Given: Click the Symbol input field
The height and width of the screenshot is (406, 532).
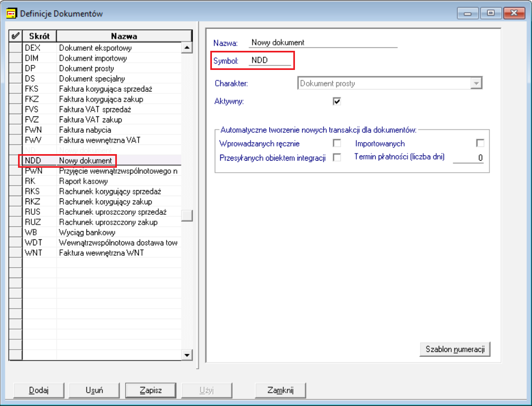Looking at the screenshot, I should [x=270, y=60].
